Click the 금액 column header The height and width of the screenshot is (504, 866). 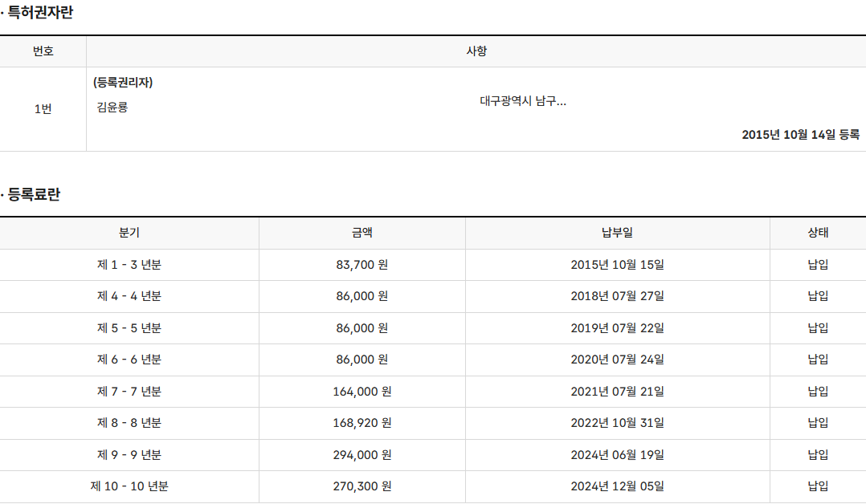point(362,234)
